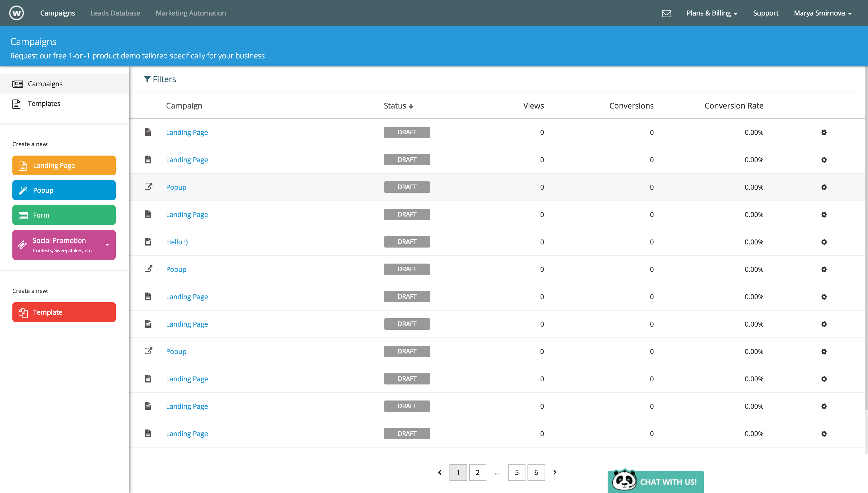The height and width of the screenshot is (493, 868).
Task: Click the Templates sidebar document icon
Action: point(16,104)
